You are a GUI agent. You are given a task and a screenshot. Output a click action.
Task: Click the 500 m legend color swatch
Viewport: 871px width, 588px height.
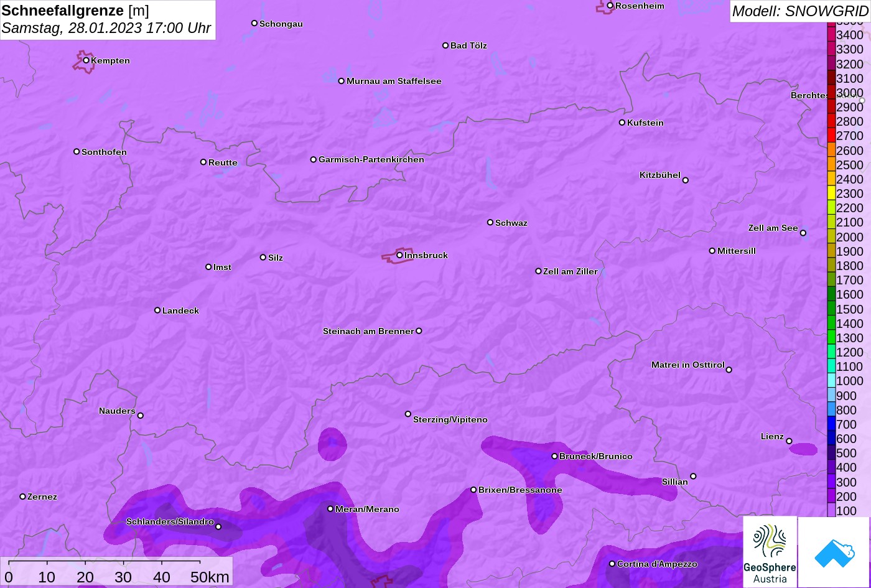(x=831, y=453)
